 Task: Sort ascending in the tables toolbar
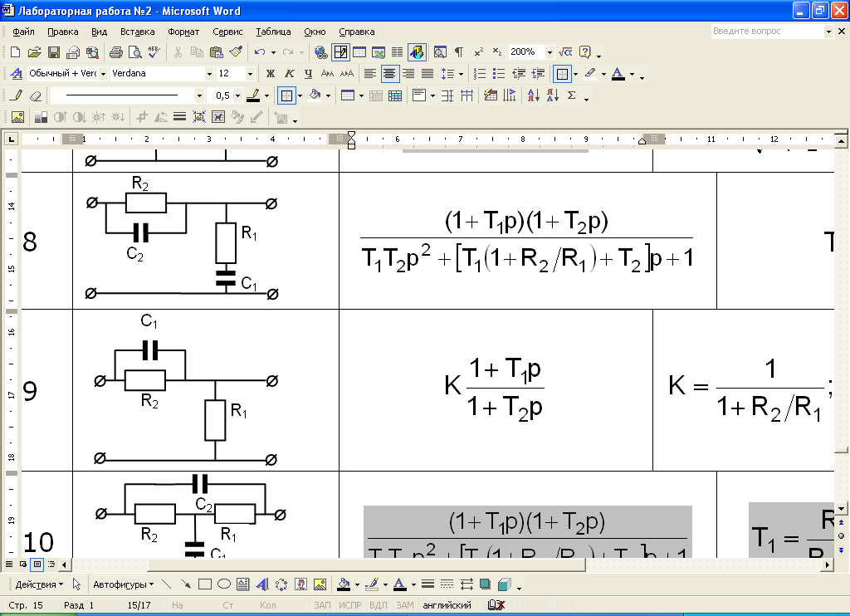[534, 96]
